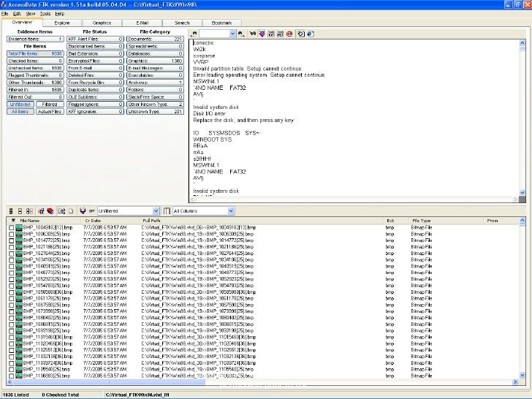Check the box for BMP_1006309[25].bmp

point(12,234)
